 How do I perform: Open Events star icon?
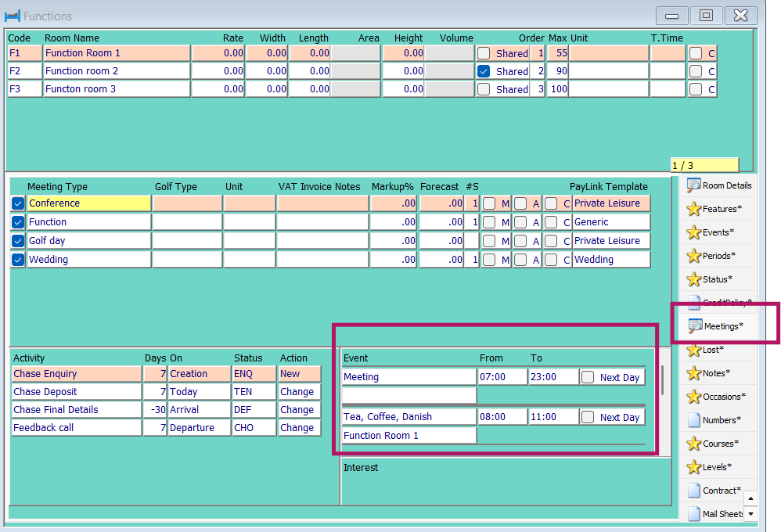coord(693,232)
